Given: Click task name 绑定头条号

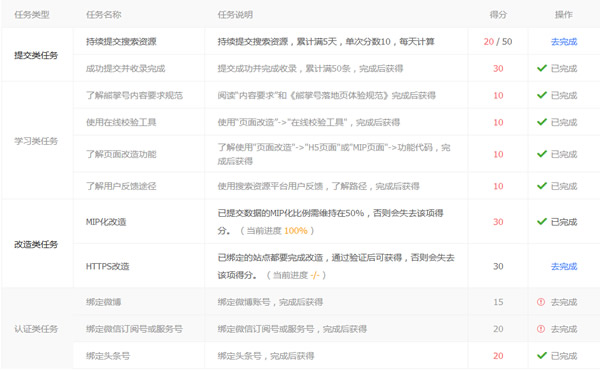Looking at the screenshot, I should (x=108, y=356).
